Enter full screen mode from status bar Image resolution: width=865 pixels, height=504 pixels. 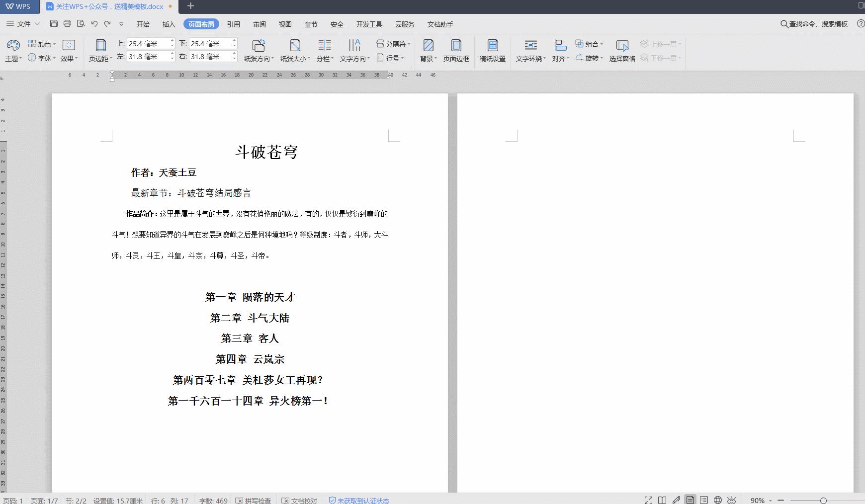(648, 500)
